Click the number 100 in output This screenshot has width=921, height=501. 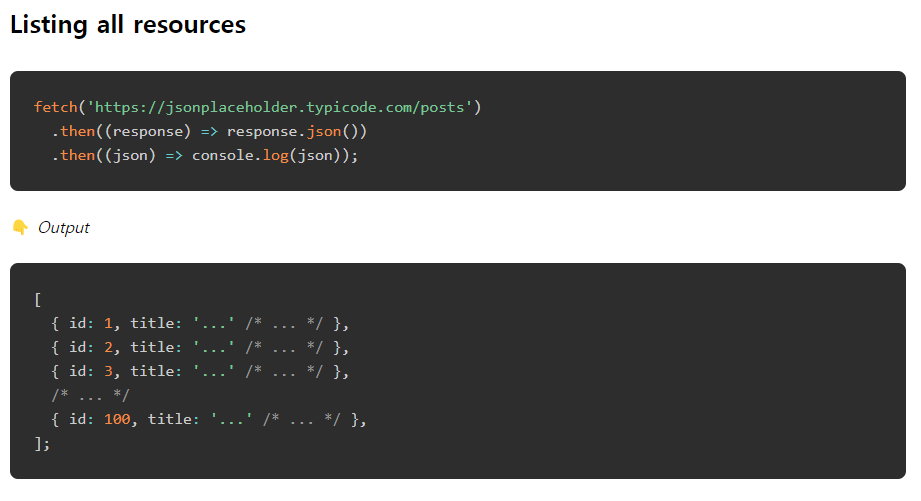117,419
